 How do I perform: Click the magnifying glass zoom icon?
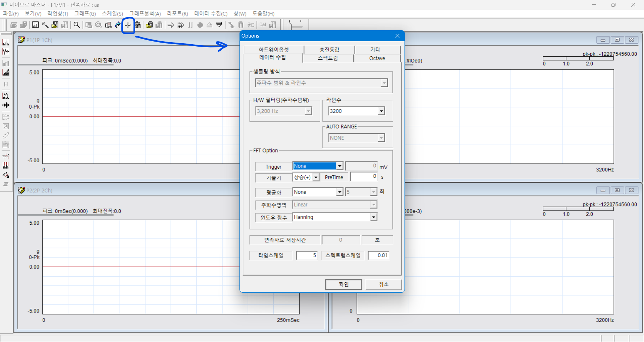(x=77, y=25)
